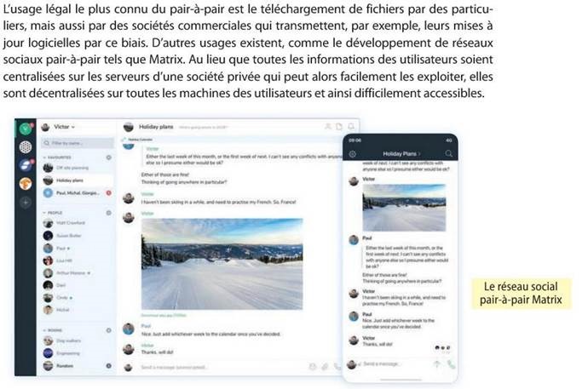Add a room via the Rooms plus icon
The height and width of the screenshot is (389, 588).
pos(109,330)
